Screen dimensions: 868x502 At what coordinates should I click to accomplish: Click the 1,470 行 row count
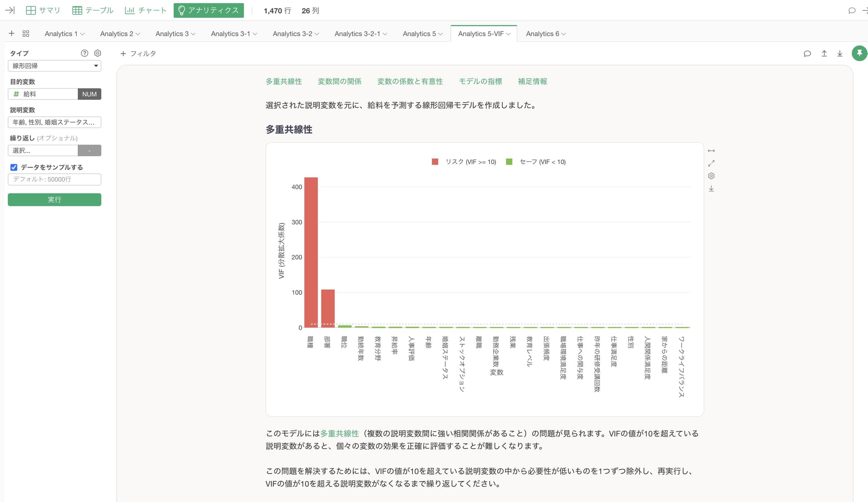[277, 10]
